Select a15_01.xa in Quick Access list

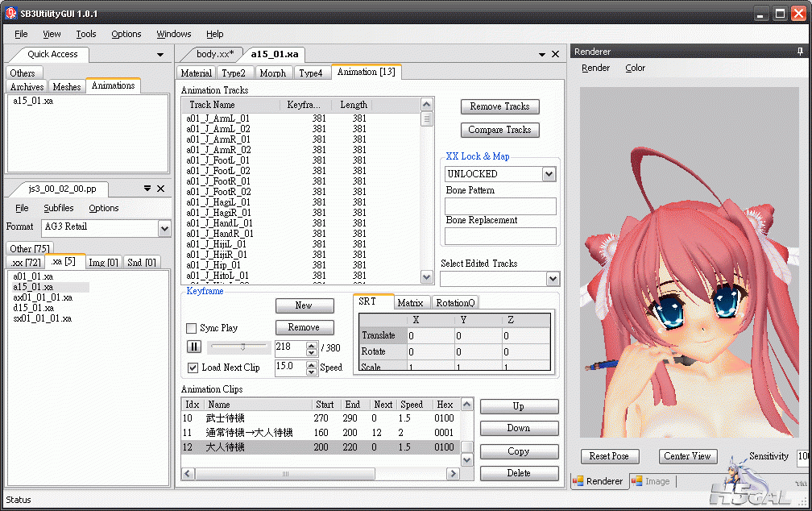(x=33, y=101)
